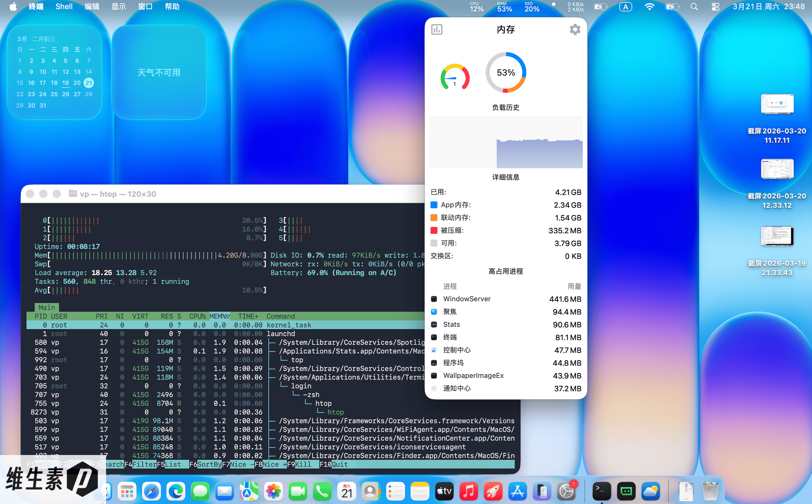Click the 53% memory usage ring
This screenshot has width=812, height=504.
[x=506, y=73]
